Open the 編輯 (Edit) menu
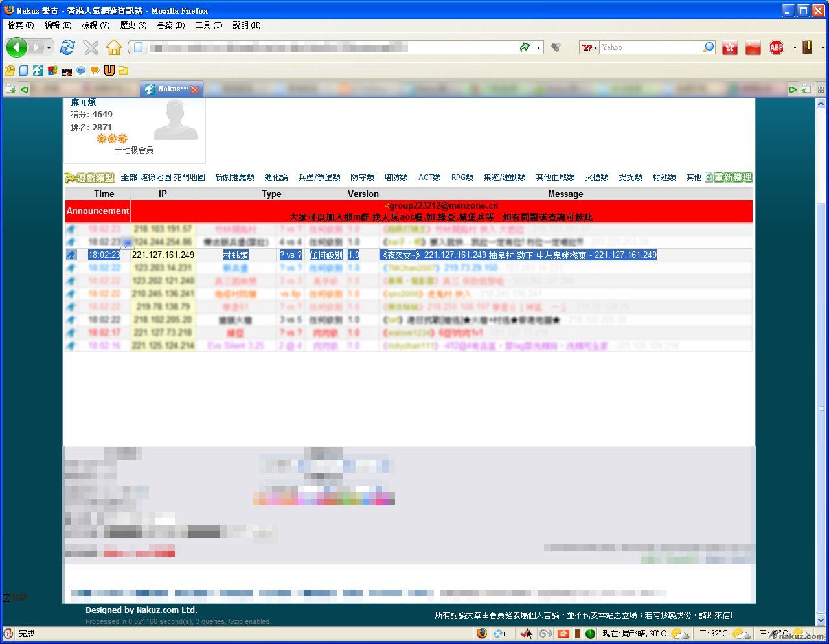Screen dimensions: 829x644 [58, 25]
